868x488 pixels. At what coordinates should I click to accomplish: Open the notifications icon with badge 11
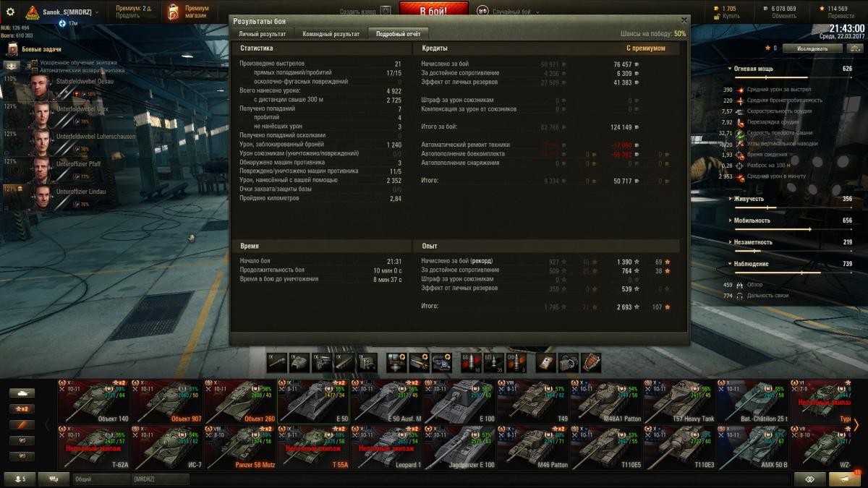click(x=845, y=479)
